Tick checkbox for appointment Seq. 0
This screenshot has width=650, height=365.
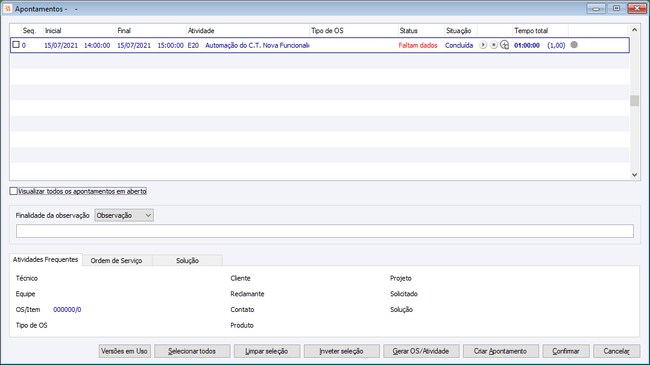pyautogui.click(x=16, y=45)
